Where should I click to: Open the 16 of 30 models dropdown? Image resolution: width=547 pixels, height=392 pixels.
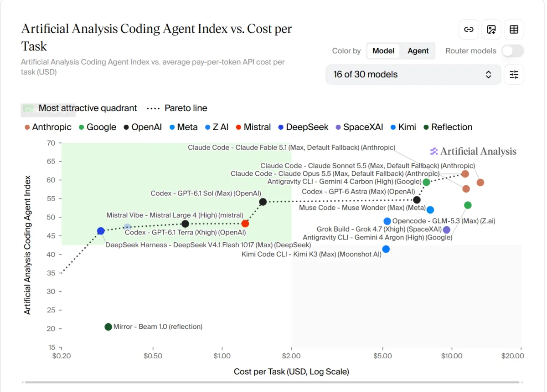point(413,75)
